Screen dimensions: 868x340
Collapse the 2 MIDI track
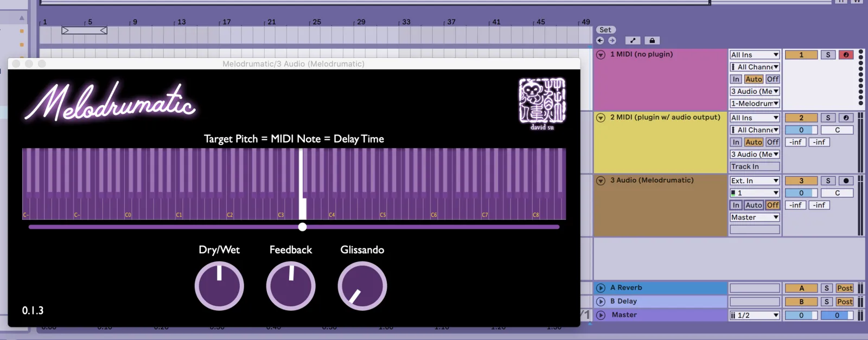pos(601,118)
